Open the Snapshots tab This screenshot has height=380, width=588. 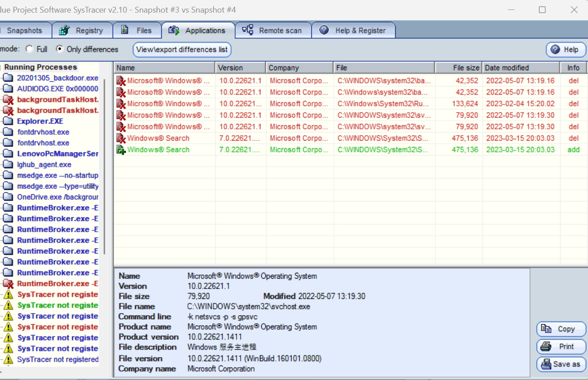[25, 31]
